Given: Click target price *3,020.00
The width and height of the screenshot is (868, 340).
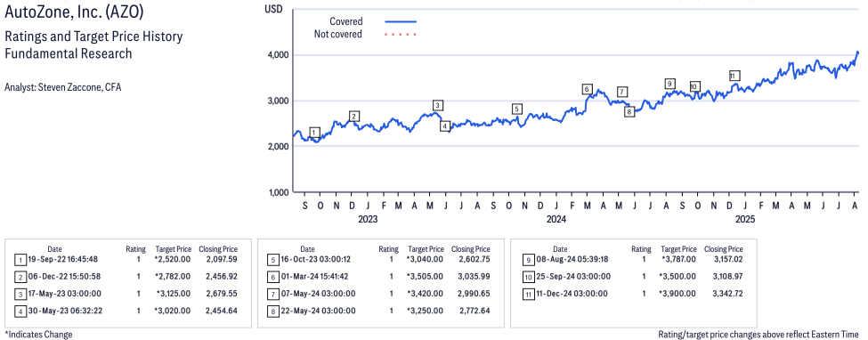Looking at the screenshot, I should (x=173, y=311).
